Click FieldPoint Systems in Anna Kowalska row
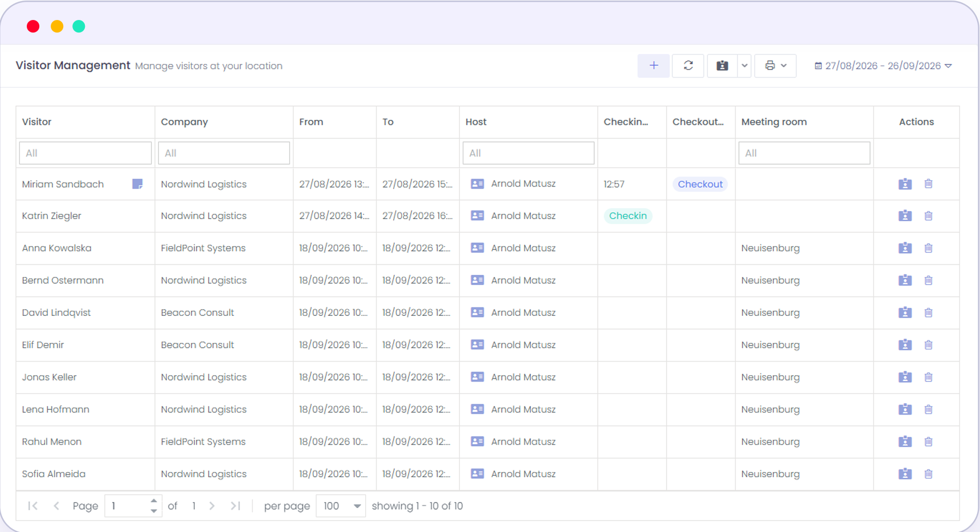 tap(203, 248)
